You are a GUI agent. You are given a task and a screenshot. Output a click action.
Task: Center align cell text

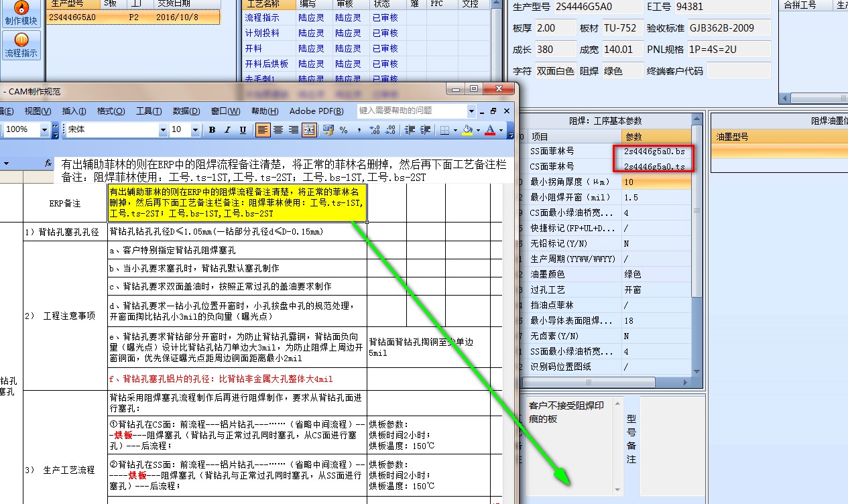coord(278,130)
